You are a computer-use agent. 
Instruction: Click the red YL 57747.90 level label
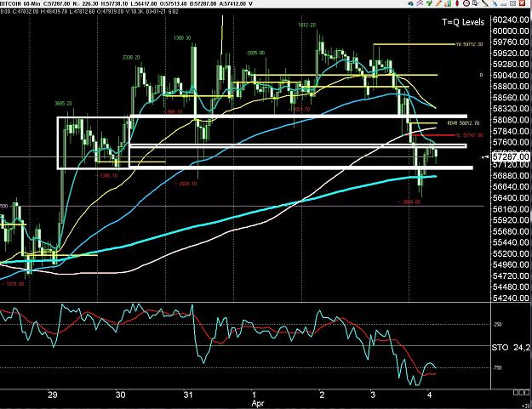[x=469, y=135]
